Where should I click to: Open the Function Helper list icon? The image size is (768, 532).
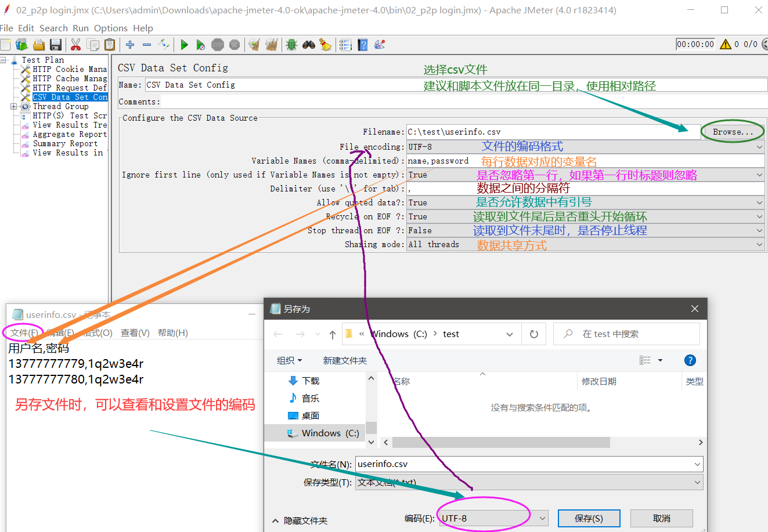[346, 45]
